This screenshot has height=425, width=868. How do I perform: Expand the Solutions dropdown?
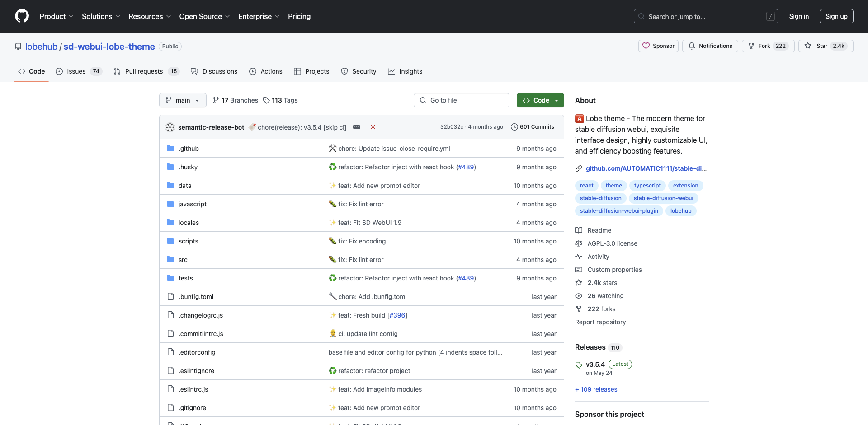click(101, 16)
